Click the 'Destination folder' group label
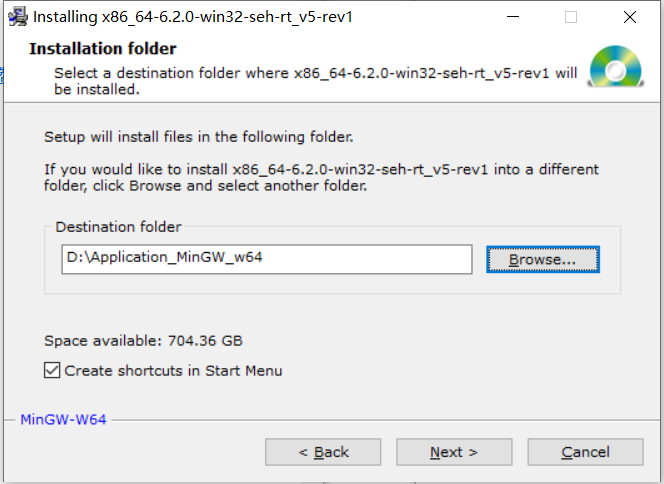Image resolution: width=664 pixels, height=484 pixels. [x=118, y=227]
